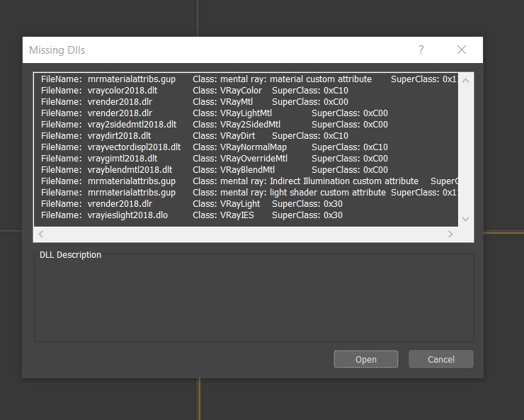Click the horizontal scroll left arrow
Screen dimensions: 524x420
[x=41, y=234]
